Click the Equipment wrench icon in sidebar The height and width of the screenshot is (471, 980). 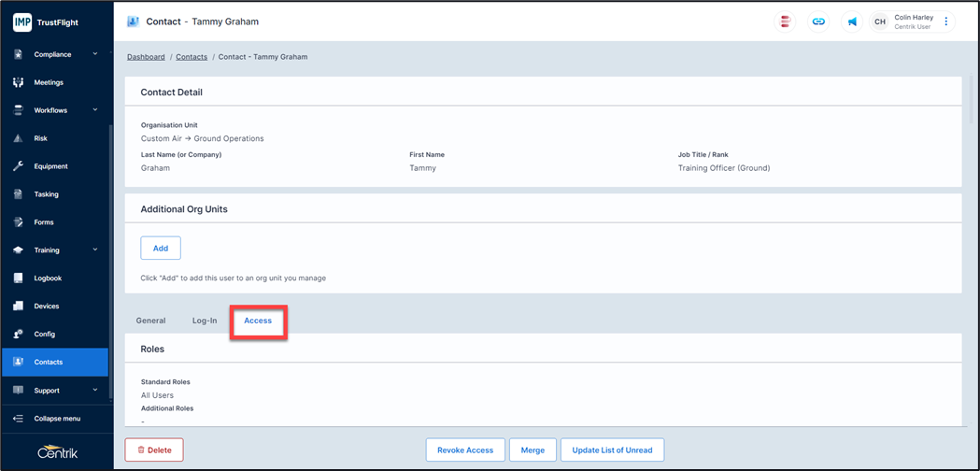pyautogui.click(x=18, y=166)
